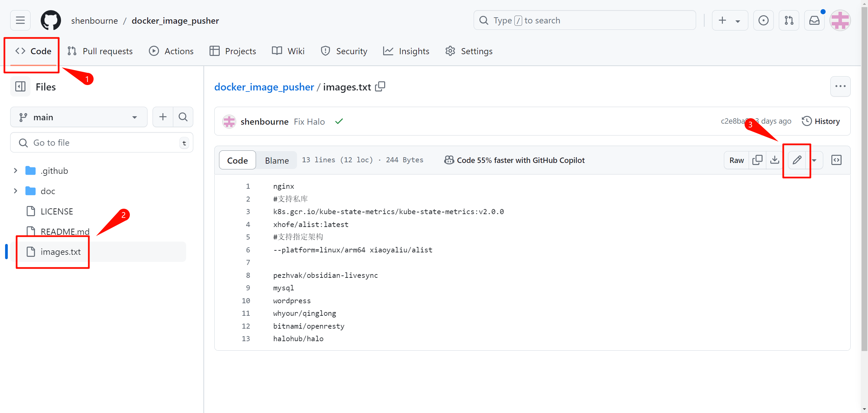Click the shenbourne owner link

pos(95,21)
